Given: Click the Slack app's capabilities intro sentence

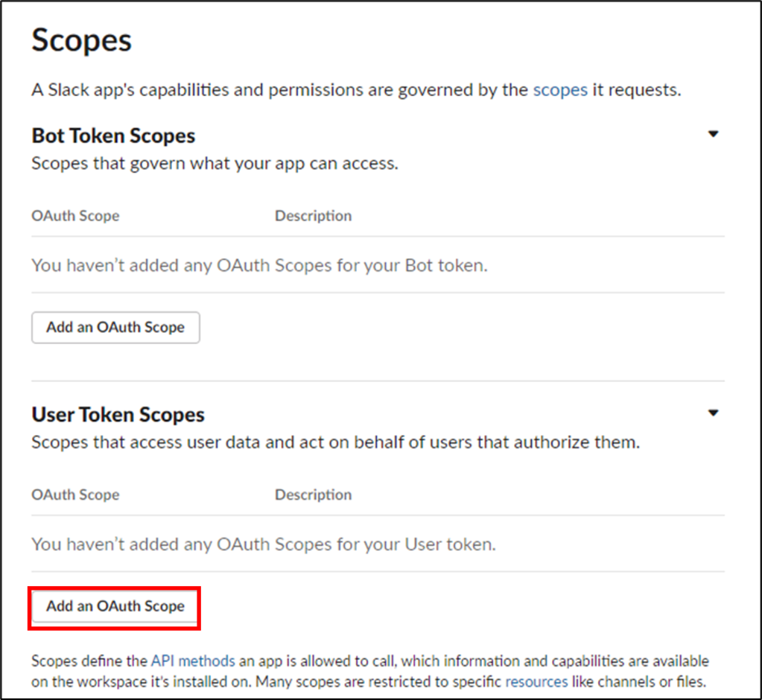Looking at the screenshot, I should tap(356, 90).
